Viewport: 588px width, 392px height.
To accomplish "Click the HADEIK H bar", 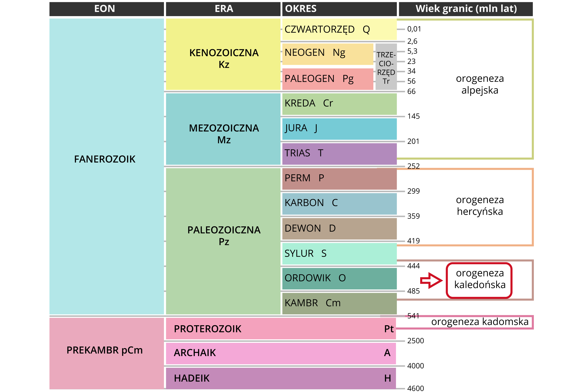I will 281,378.
